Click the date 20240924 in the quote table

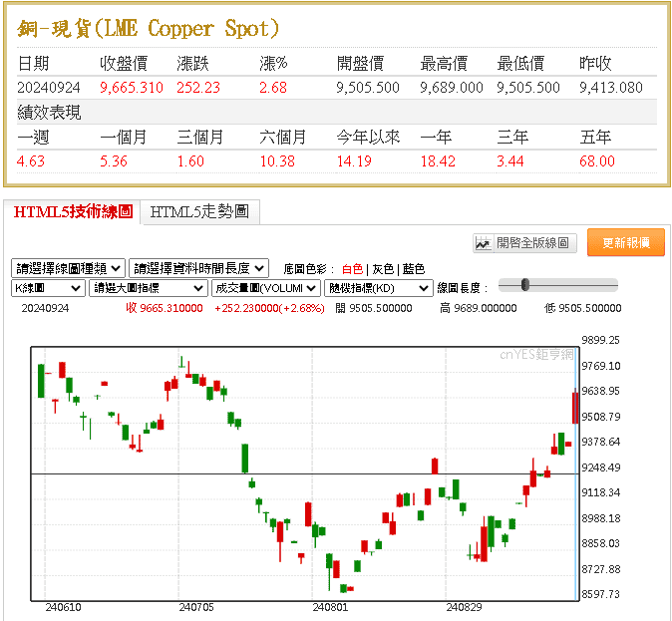coord(49,88)
